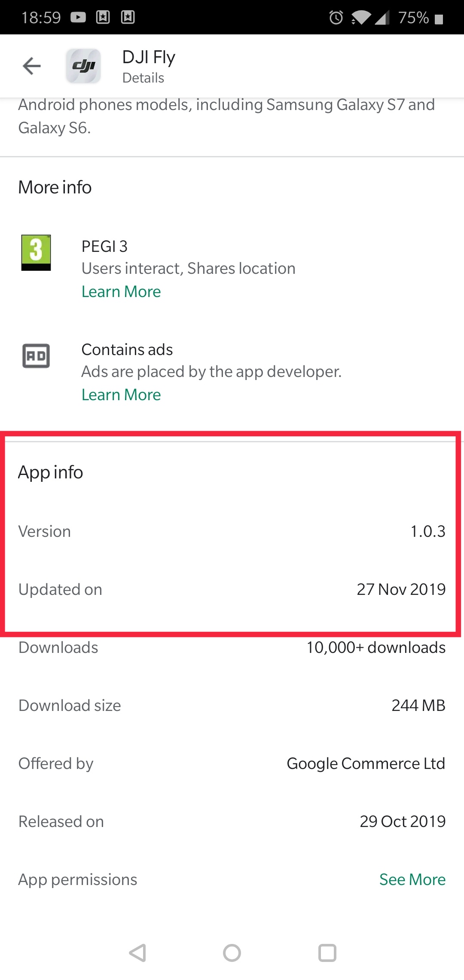Open Learn More under Contains ads
The height and width of the screenshot is (980, 464).
121,395
